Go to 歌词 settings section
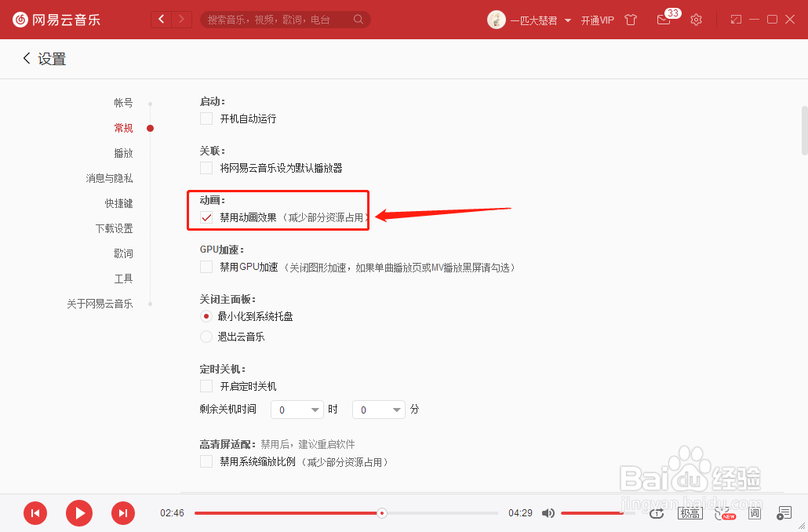808x532 pixels. pos(124,253)
